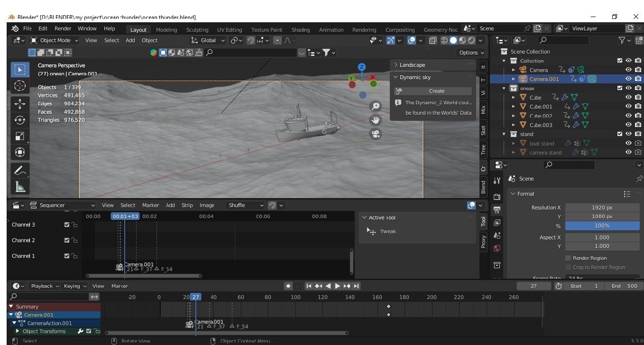Open the Playback popover in timeline
Screen dimensions: 644x345
click(x=45, y=286)
